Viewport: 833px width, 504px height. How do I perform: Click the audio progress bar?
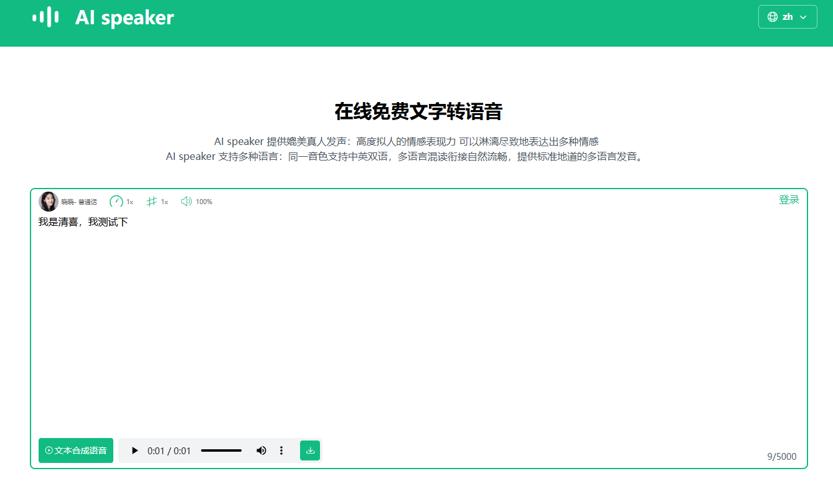click(221, 450)
